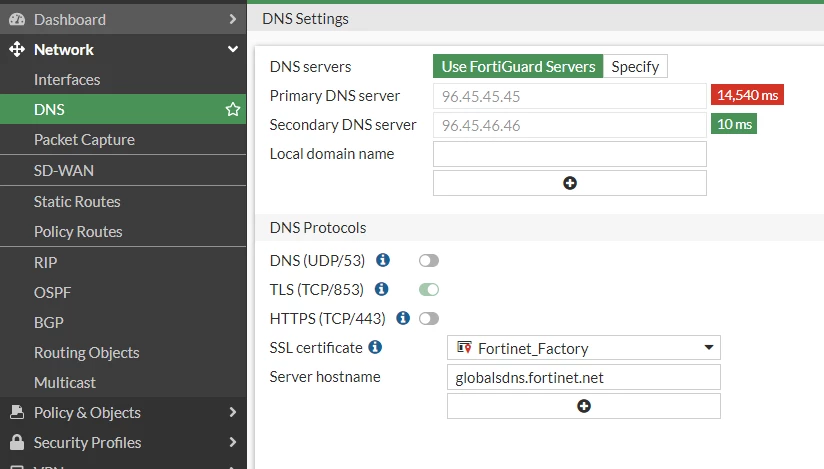
Task: Expand the Dashboard menu chevron
Action: [x=233, y=19]
